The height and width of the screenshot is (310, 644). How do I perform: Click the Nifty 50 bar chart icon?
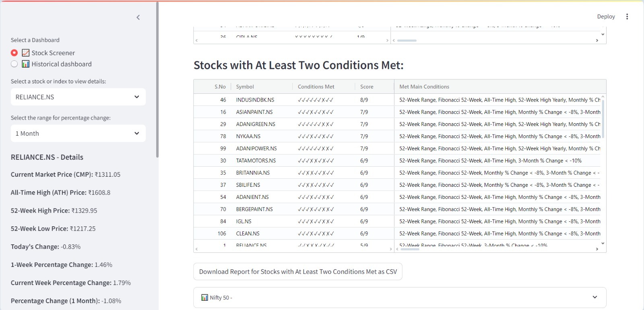[x=204, y=298]
